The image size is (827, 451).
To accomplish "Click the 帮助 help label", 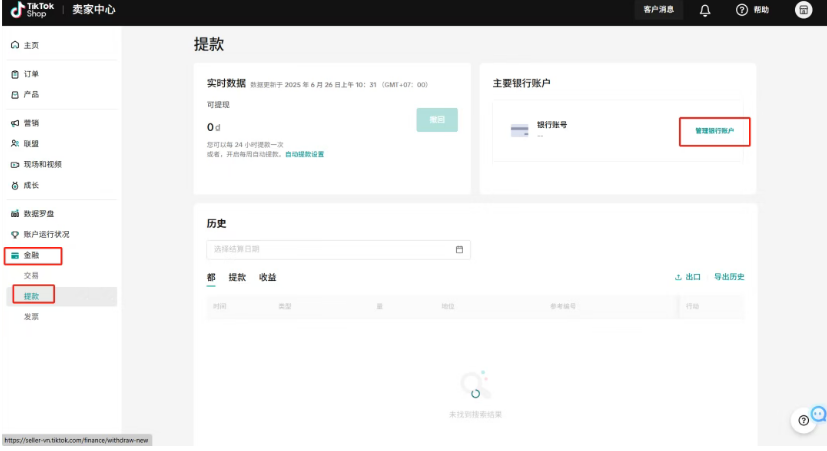I will tap(761, 10).
